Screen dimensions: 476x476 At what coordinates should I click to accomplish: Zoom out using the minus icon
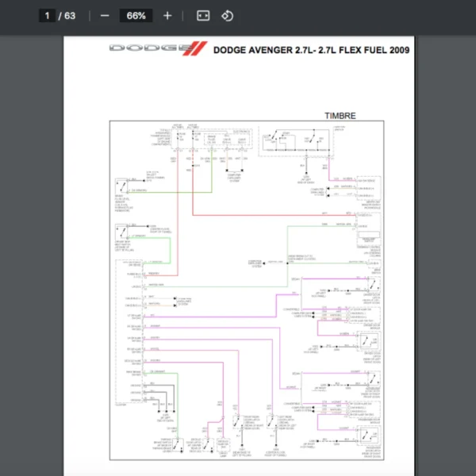(x=105, y=16)
